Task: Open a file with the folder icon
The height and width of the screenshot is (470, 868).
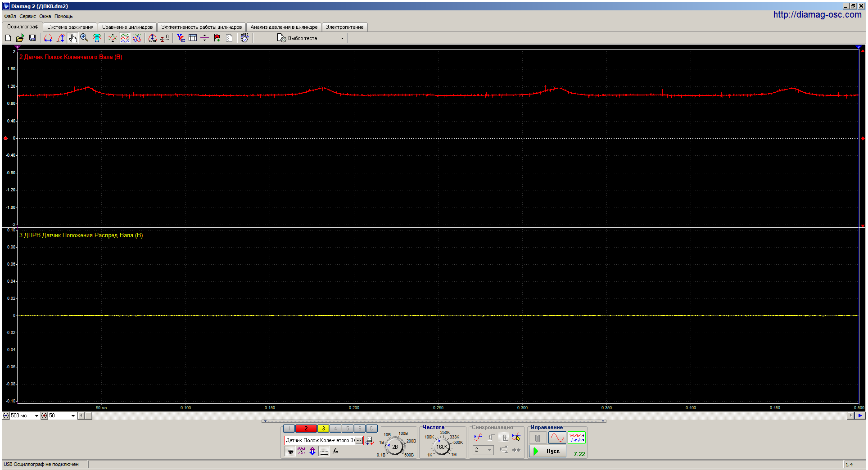Action: [x=20, y=38]
